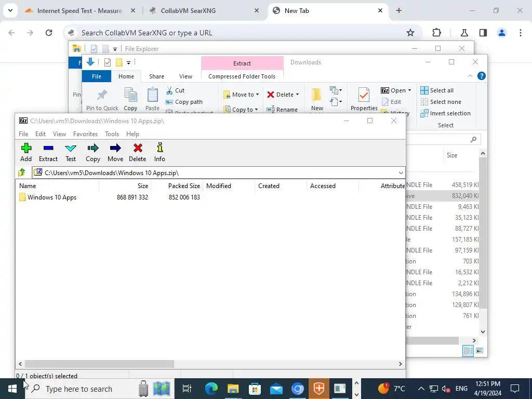Viewport: 532px width, 399px height.
Task: Open Microsoft Store from the taskbar
Action: [x=255, y=389]
